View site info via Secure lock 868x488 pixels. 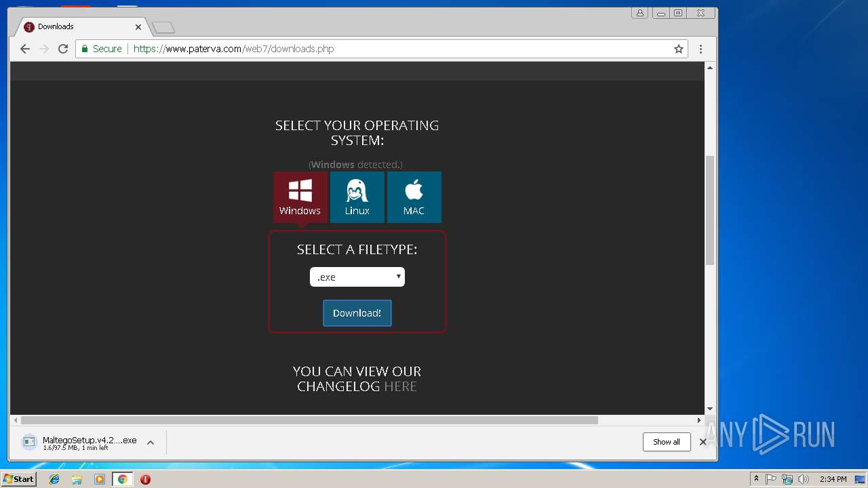(102, 49)
